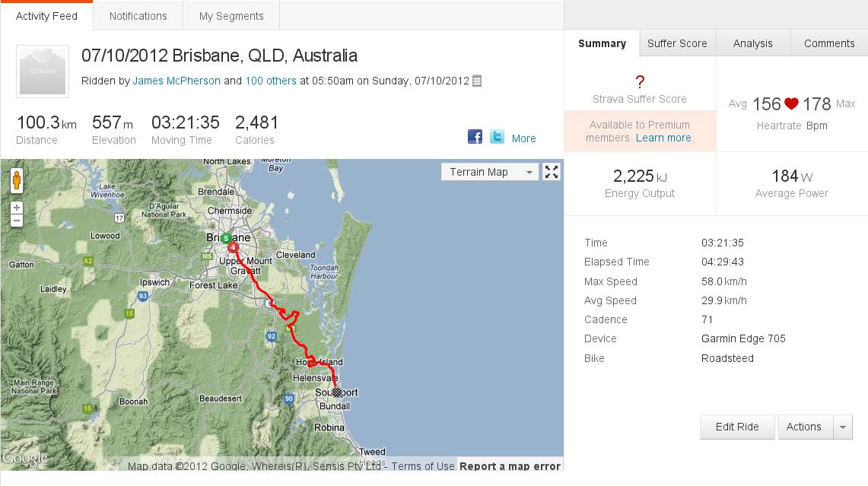View the 100 others link
The image size is (868, 486).
[271, 81]
